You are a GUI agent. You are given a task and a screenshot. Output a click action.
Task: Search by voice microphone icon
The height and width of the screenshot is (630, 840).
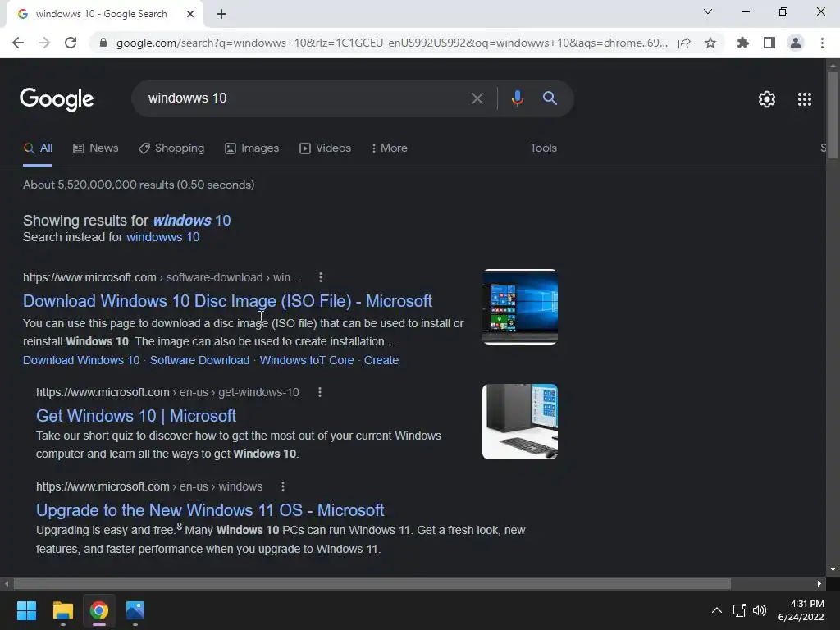pyautogui.click(x=517, y=98)
